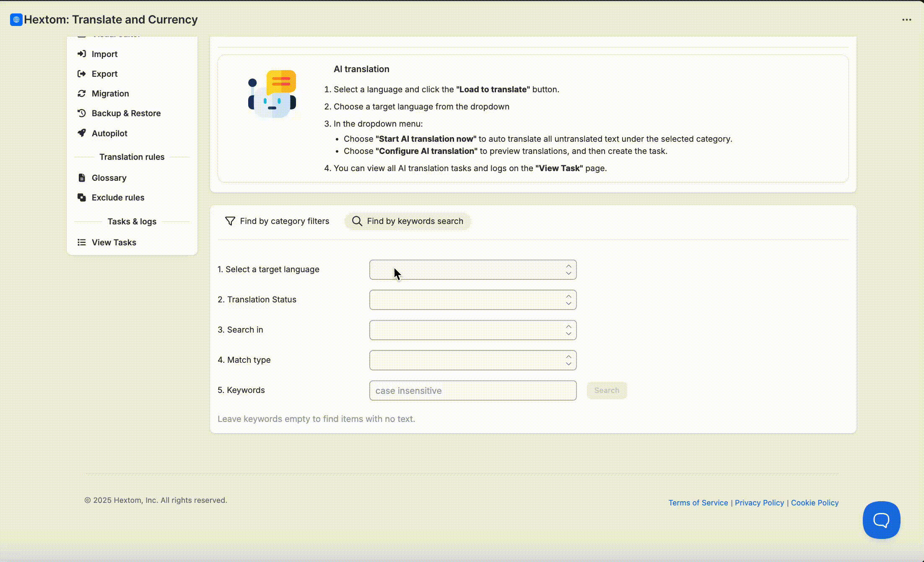Click the Glossary document icon
Image resolution: width=924 pixels, height=562 pixels.
click(x=82, y=178)
